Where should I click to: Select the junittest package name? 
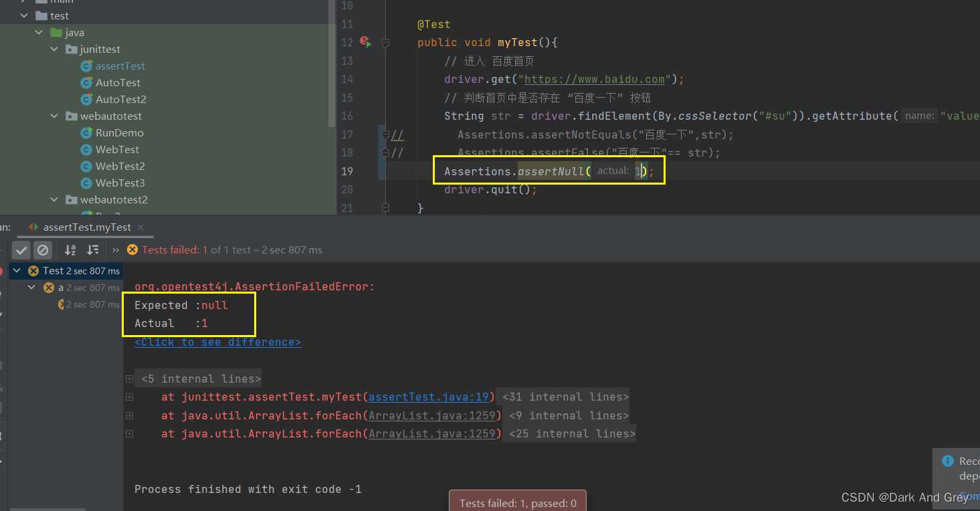[x=100, y=49]
